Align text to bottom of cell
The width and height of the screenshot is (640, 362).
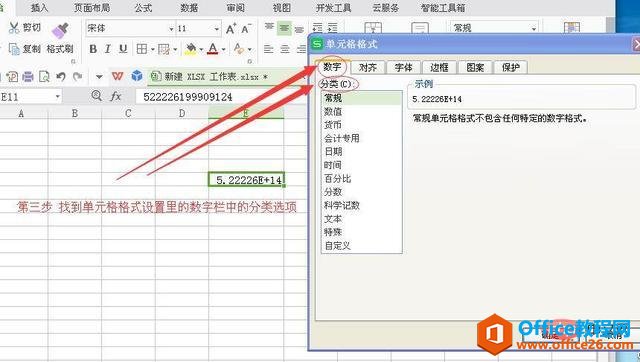tap(300, 29)
